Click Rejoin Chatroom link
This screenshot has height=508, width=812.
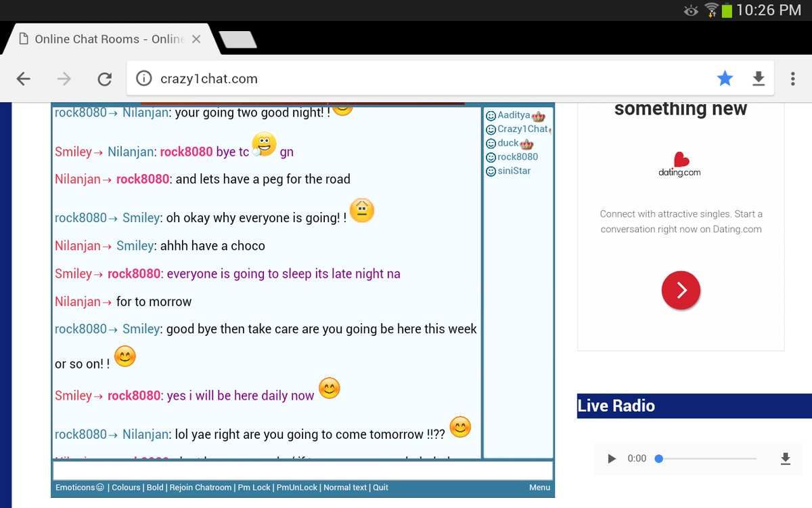200,488
